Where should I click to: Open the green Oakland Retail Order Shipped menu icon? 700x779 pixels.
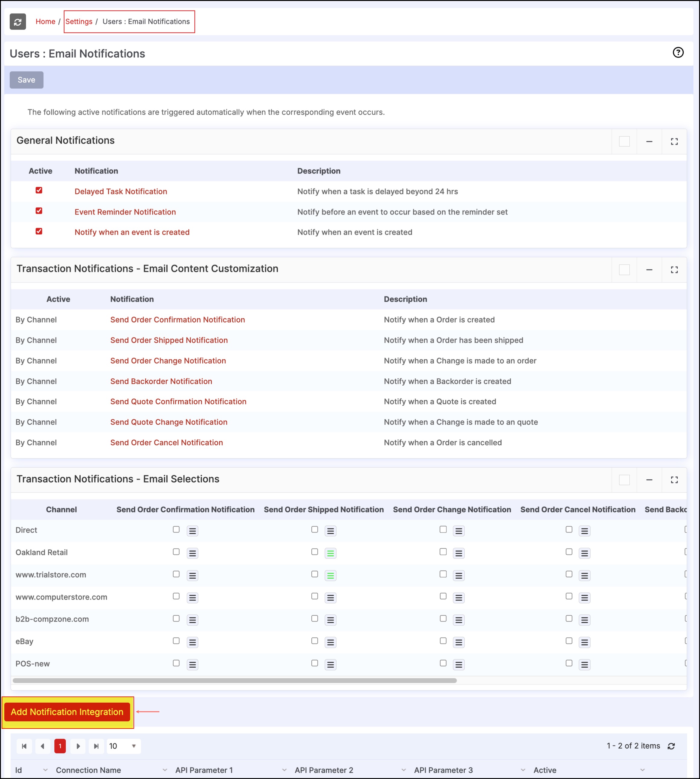click(330, 553)
